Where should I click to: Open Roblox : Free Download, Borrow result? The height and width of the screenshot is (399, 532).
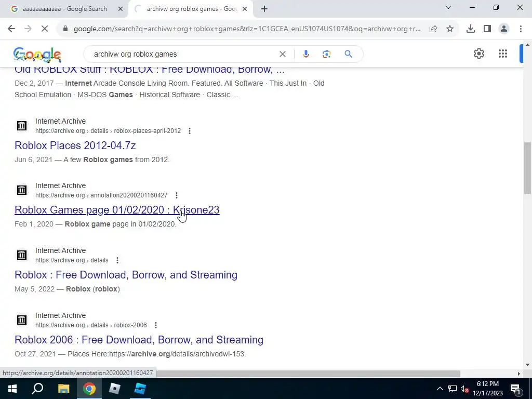click(126, 275)
